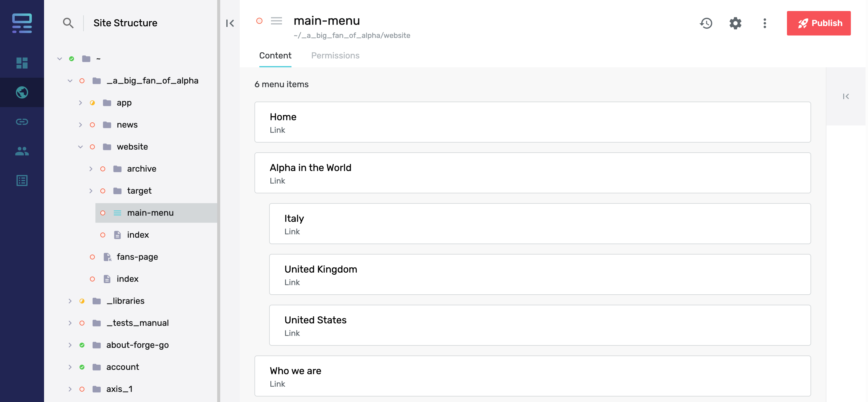This screenshot has width=868, height=402.
Task: Select the Content tab
Action: pyautogui.click(x=275, y=56)
